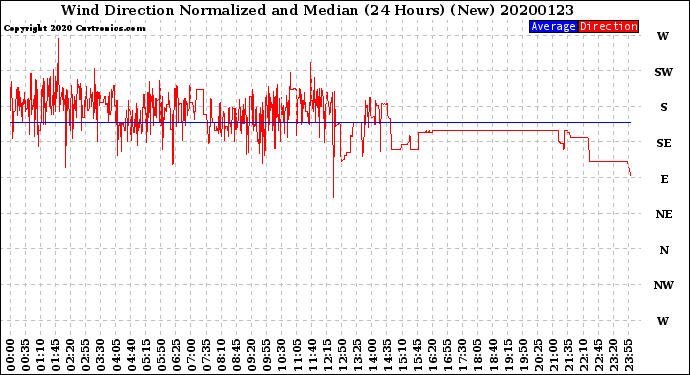This screenshot has width=690, height=375.
Task: Click the 16:20 time axis label
Action: pos(432,355)
